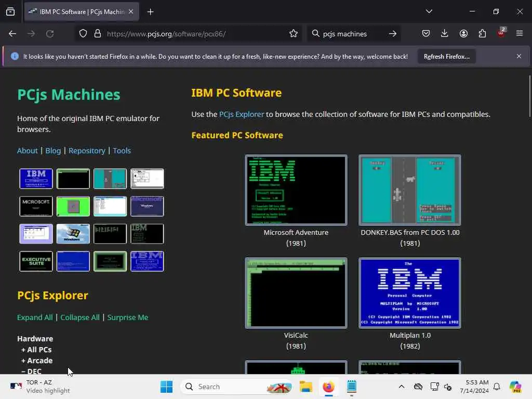Open the Extensions puzzle icon

point(482,34)
